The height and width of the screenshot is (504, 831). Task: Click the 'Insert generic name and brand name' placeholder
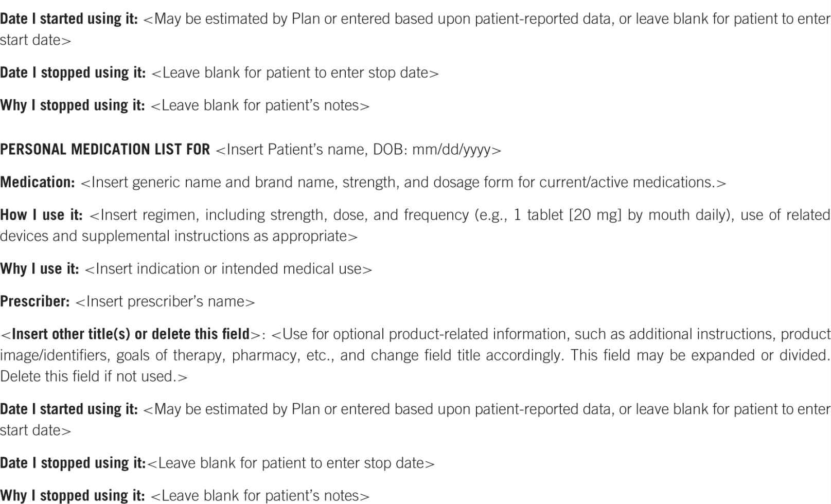[x=403, y=182]
